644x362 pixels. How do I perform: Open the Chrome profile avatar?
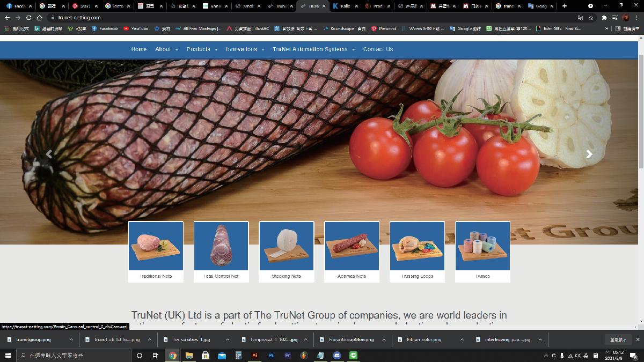626,18
